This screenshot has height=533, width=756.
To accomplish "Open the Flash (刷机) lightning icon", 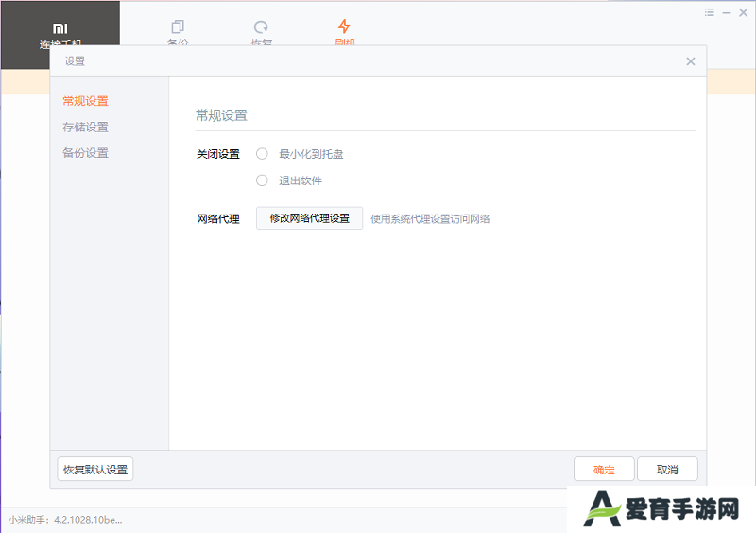I will pos(344,26).
